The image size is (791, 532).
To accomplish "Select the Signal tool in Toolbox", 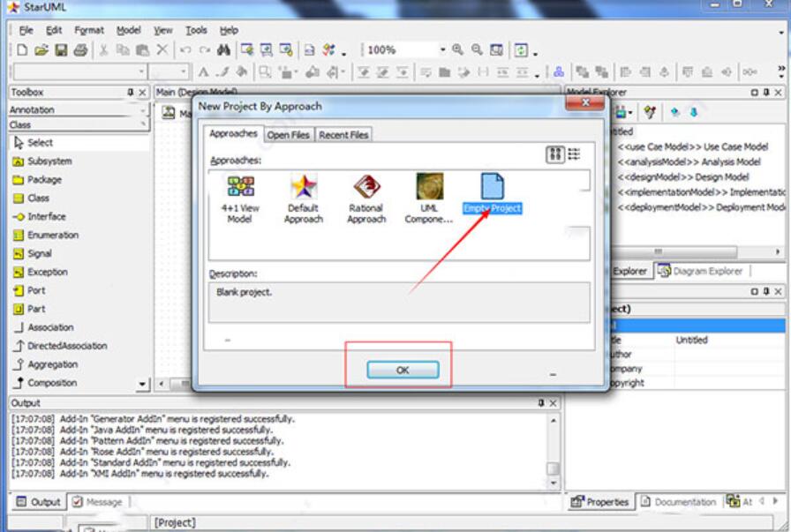I will (x=33, y=253).
